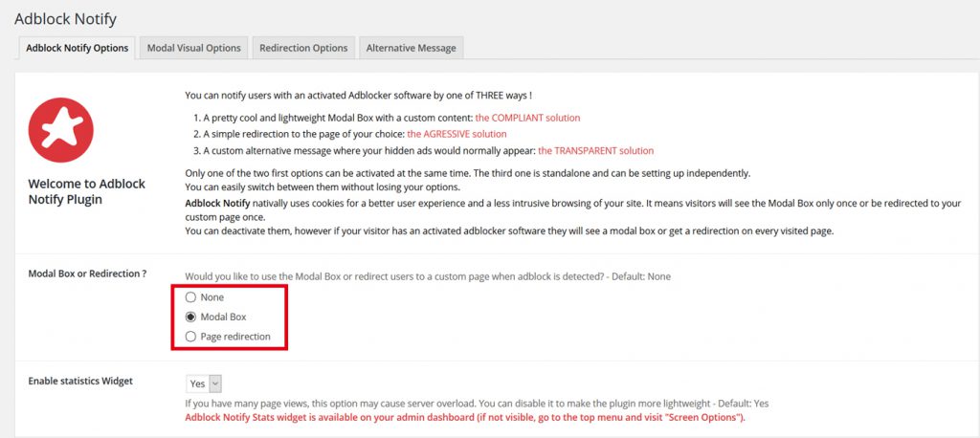Viewport: 980px width, 438px height.
Task: Click the TRANSPARENT solution link
Action: coord(595,150)
